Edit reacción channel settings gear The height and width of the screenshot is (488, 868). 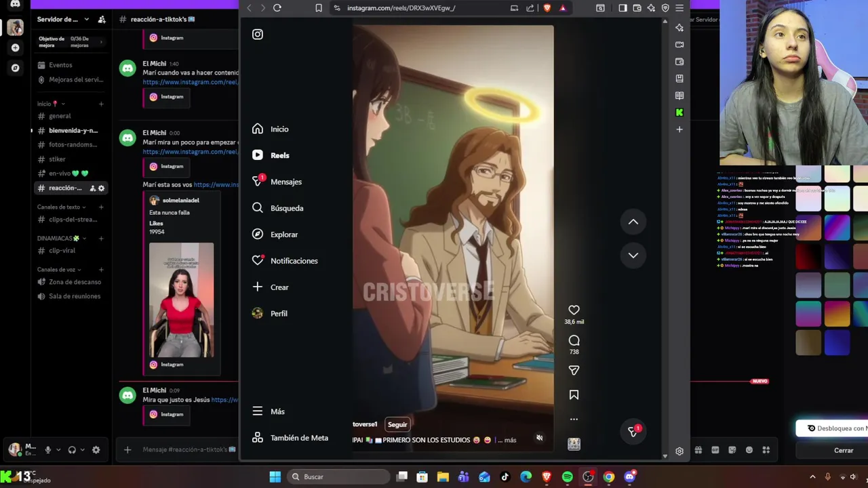tap(102, 188)
